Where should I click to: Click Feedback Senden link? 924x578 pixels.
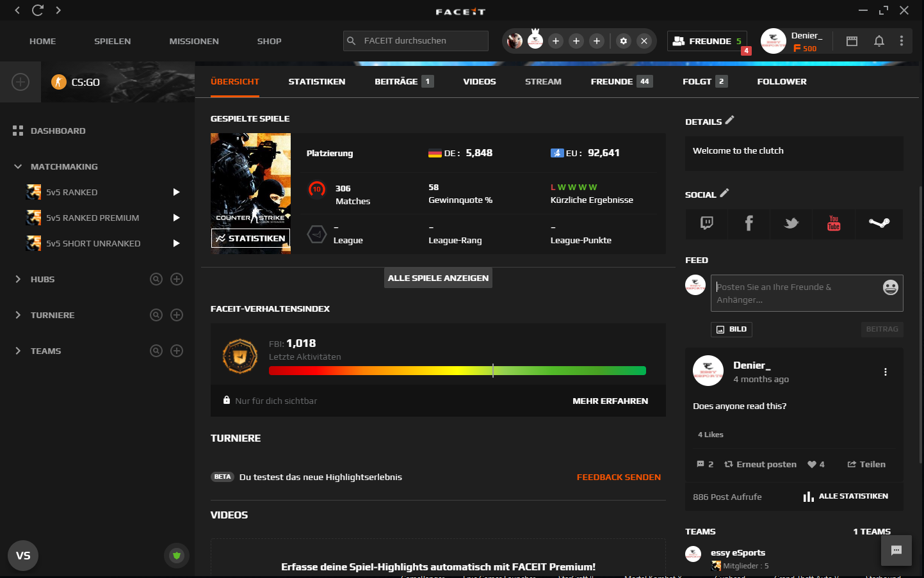tap(619, 477)
